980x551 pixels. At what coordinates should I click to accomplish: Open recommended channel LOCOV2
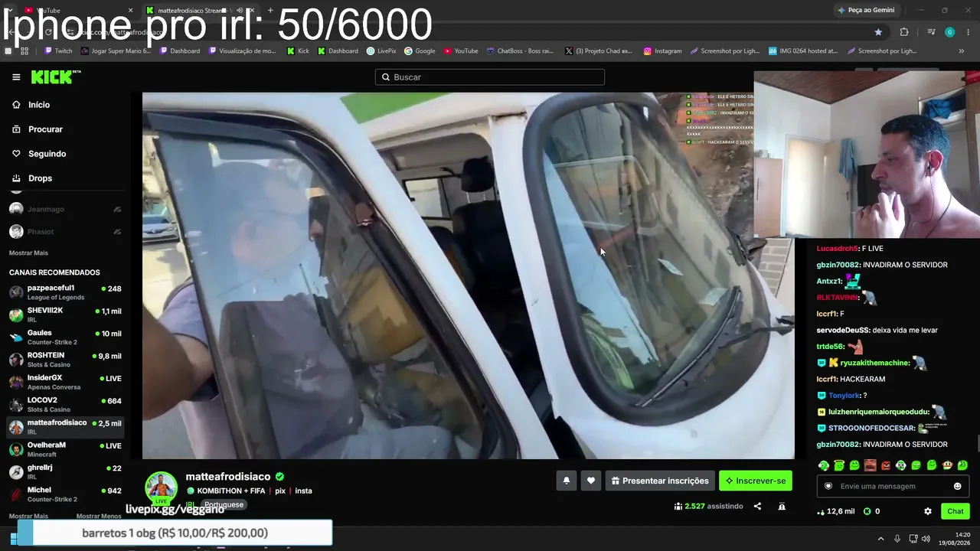tap(64, 404)
